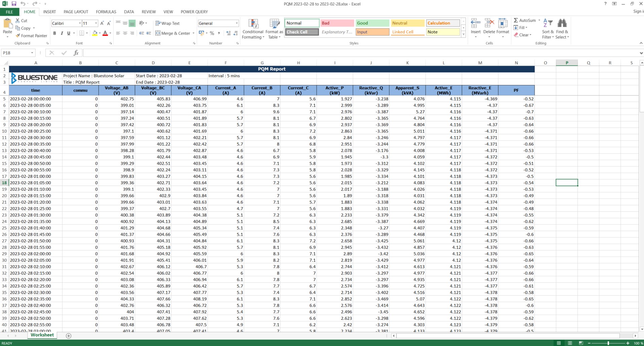Click the Merge & Center button
The height and width of the screenshot is (346, 644).
click(x=173, y=33)
